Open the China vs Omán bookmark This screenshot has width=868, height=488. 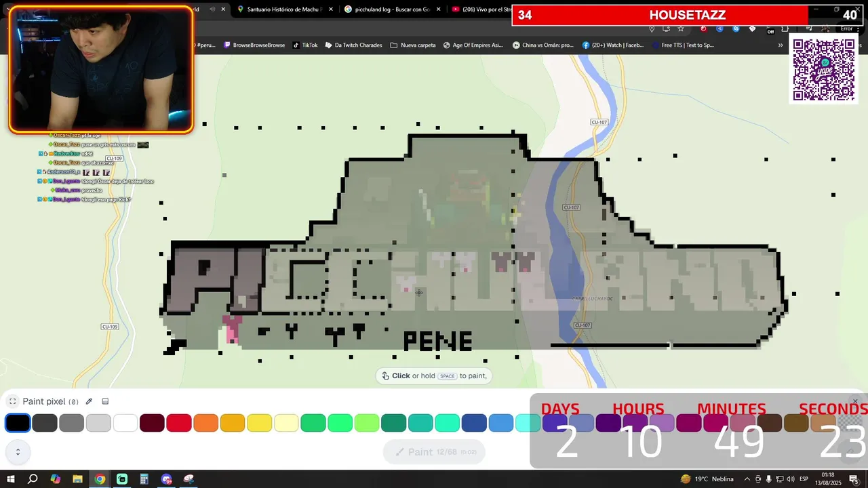(x=543, y=45)
